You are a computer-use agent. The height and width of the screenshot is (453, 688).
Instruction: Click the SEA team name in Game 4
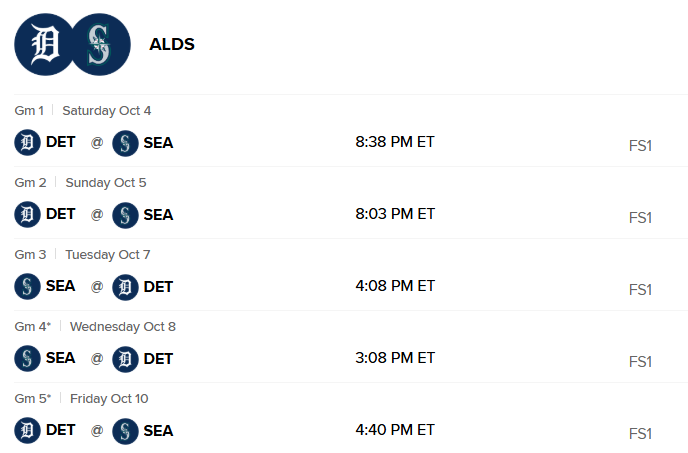pos(61,359)
